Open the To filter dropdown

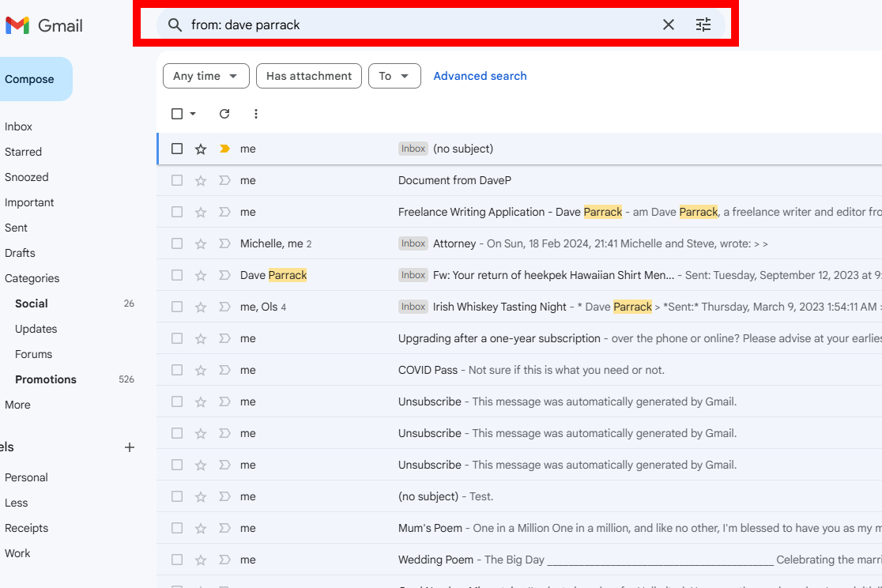coord(394,76)
